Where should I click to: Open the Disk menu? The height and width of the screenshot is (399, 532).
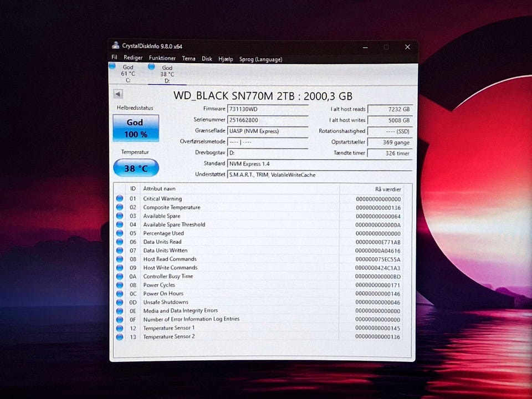(x=207, y=59)
